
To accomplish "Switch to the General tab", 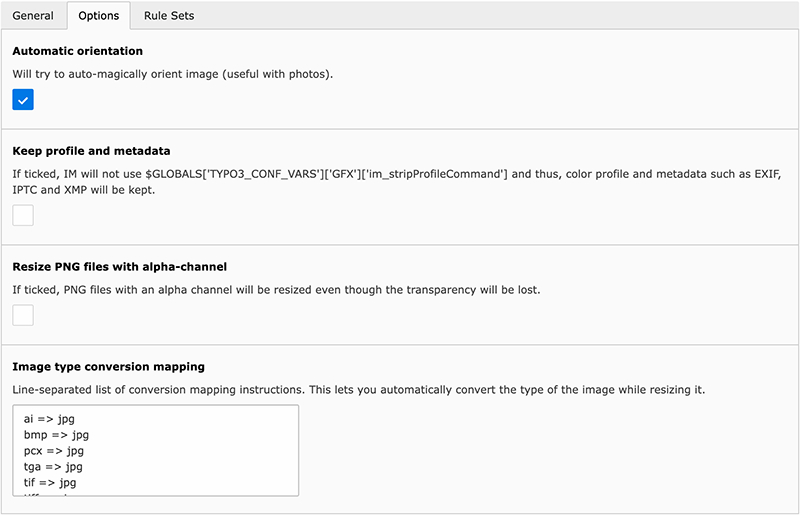I will [33, 15].
